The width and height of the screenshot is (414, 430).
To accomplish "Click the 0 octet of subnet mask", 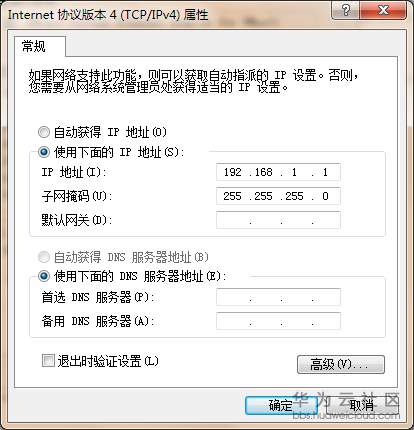I will 325,196.
